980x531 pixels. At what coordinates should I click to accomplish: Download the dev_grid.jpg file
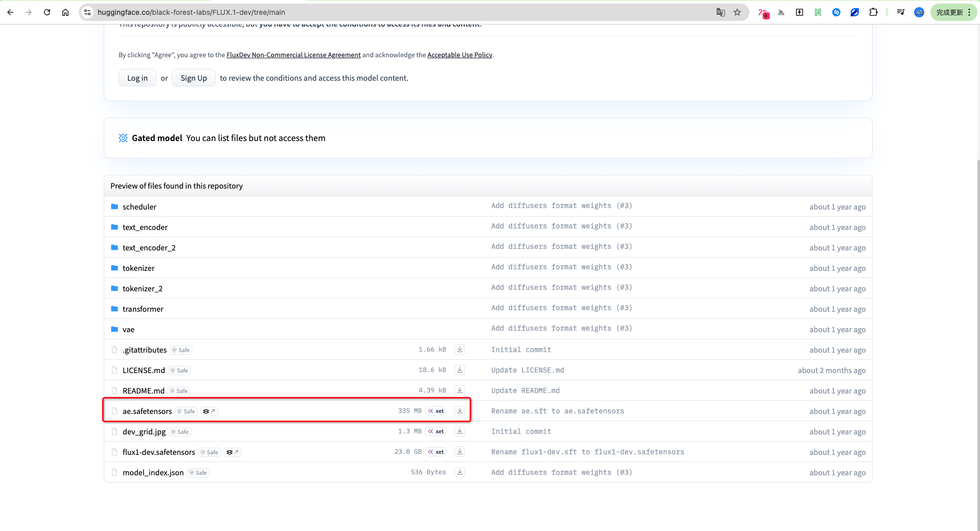(x=460, y=431)
